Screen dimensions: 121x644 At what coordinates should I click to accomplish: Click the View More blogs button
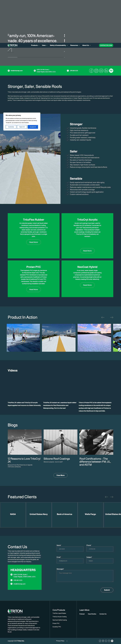click(x=60, y=475)
